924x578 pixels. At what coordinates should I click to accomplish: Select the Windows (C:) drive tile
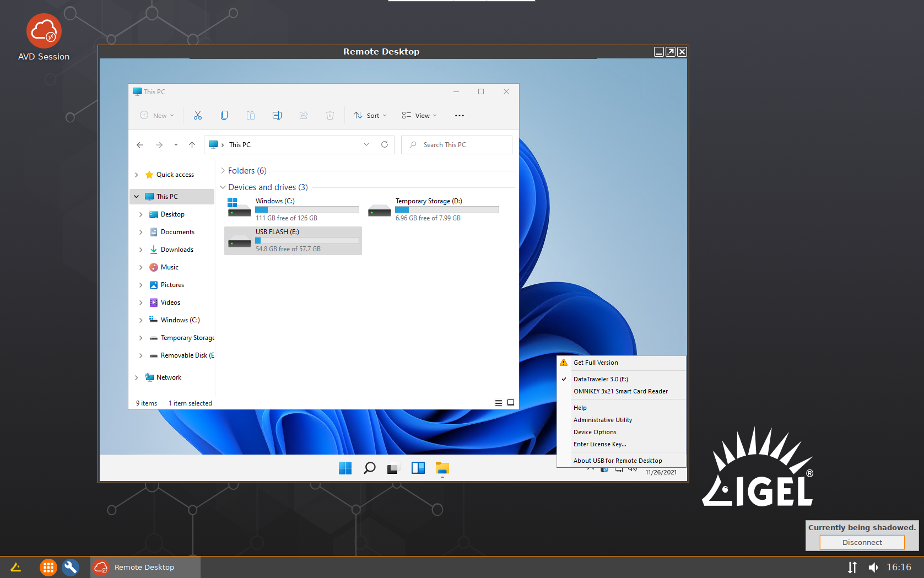pyautogui.click(x=293, y=209)
